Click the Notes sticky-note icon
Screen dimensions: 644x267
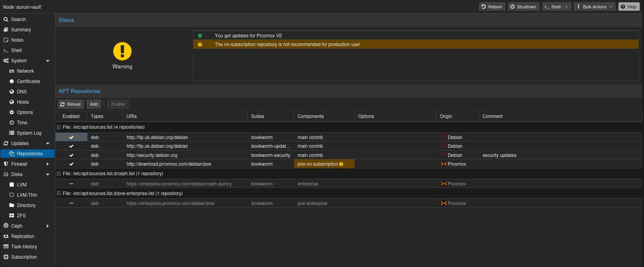(x=6, y=40)
